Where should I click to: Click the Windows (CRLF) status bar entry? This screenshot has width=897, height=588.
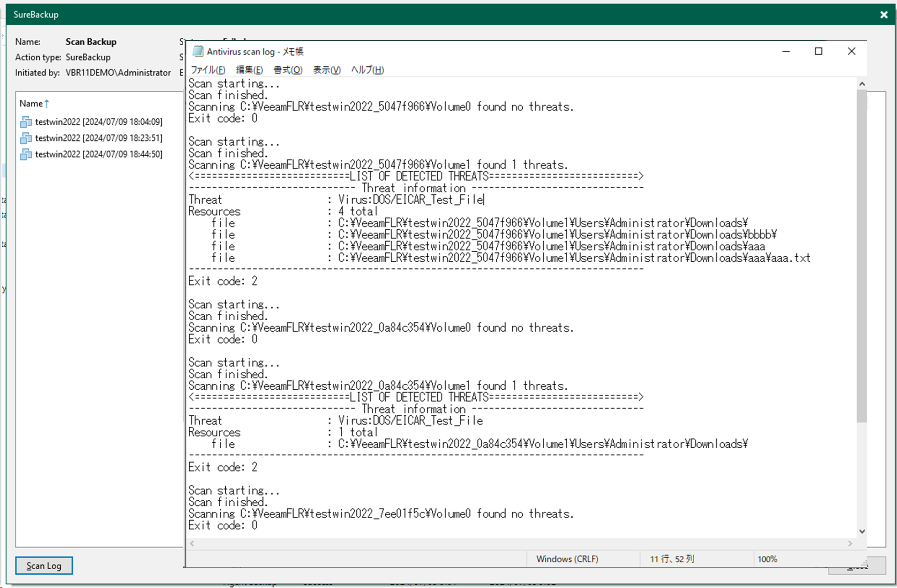coord(567,559)
